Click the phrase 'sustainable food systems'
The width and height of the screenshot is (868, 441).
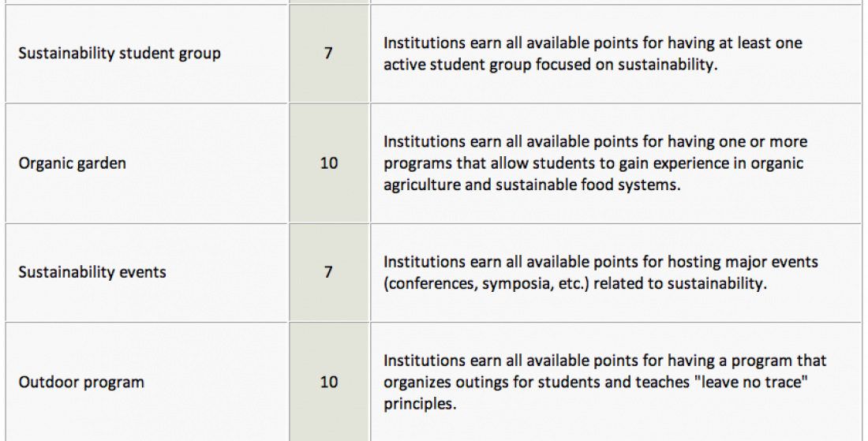587,185
